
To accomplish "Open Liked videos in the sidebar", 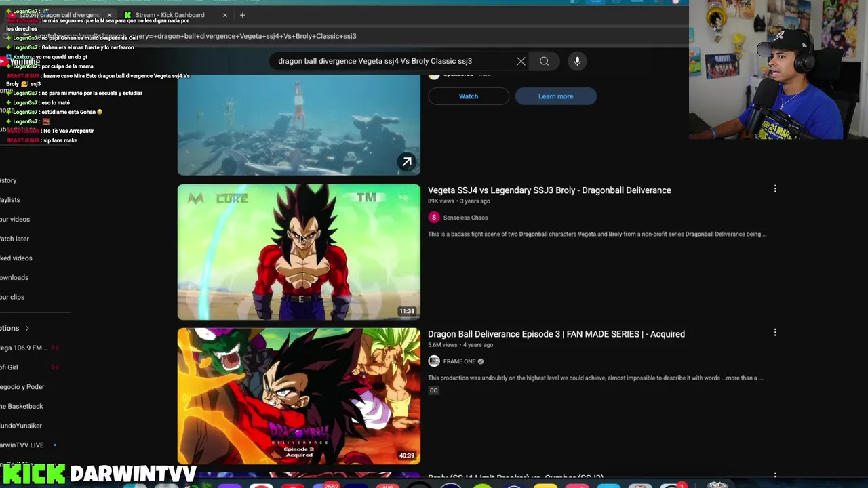I will point(16,258).
